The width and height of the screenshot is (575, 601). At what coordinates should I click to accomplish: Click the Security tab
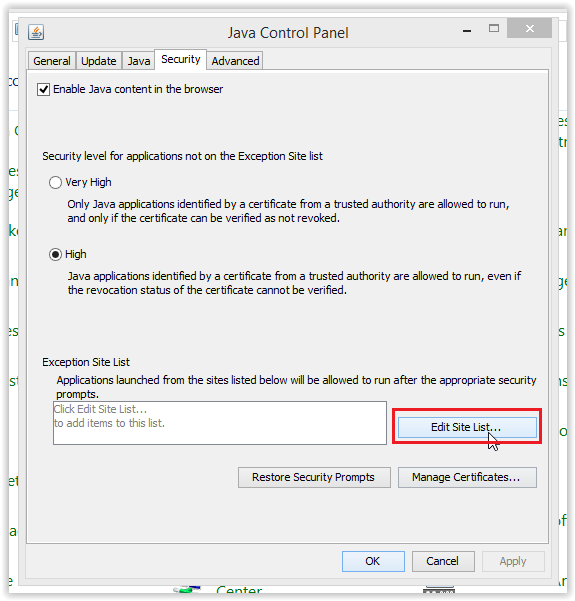[181, 59]
